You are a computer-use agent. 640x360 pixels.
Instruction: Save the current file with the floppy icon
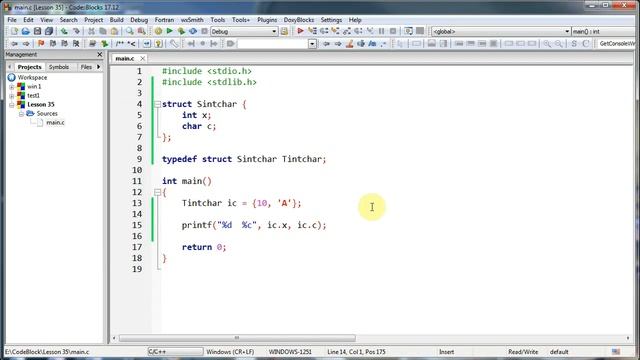(37, 31)
